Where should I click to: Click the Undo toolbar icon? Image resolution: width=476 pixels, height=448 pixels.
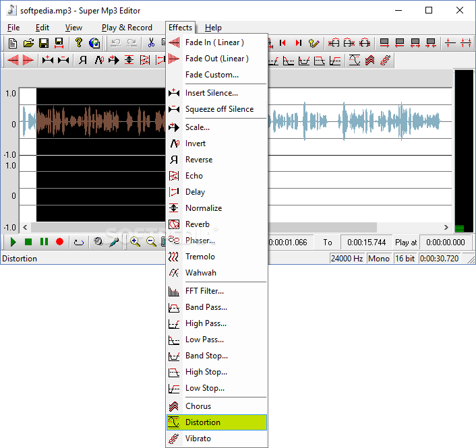116,43
